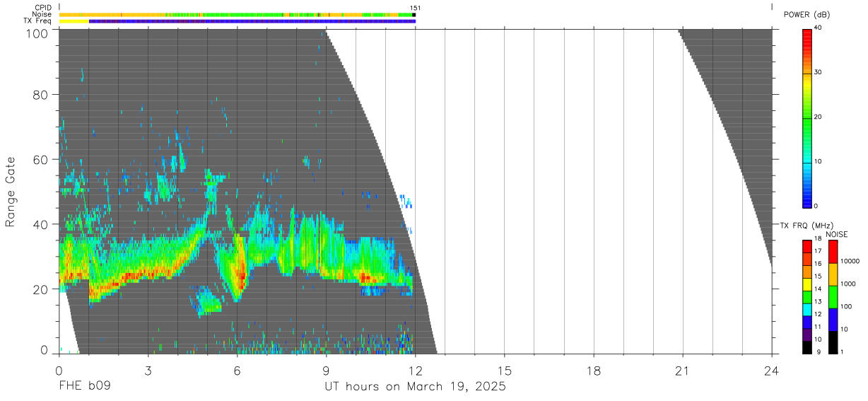Click UT hours axis tick 24

point(771,370)
